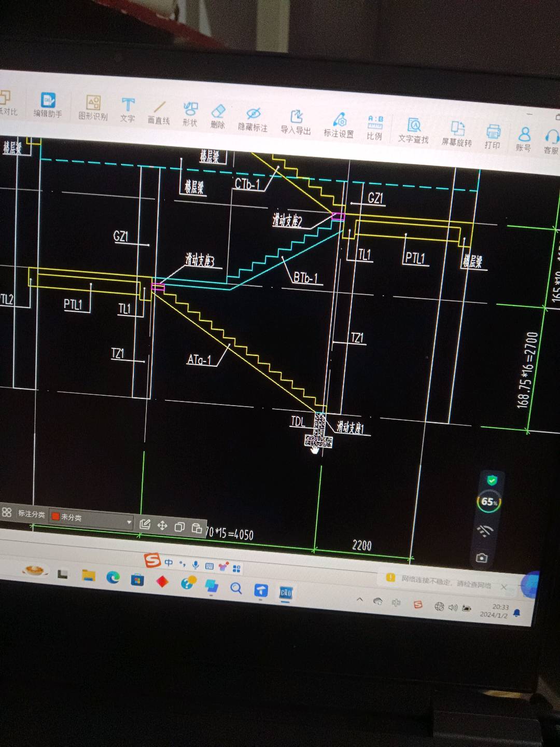
Task: Open 客服 customer service headset icon
Action: (551, 142)
